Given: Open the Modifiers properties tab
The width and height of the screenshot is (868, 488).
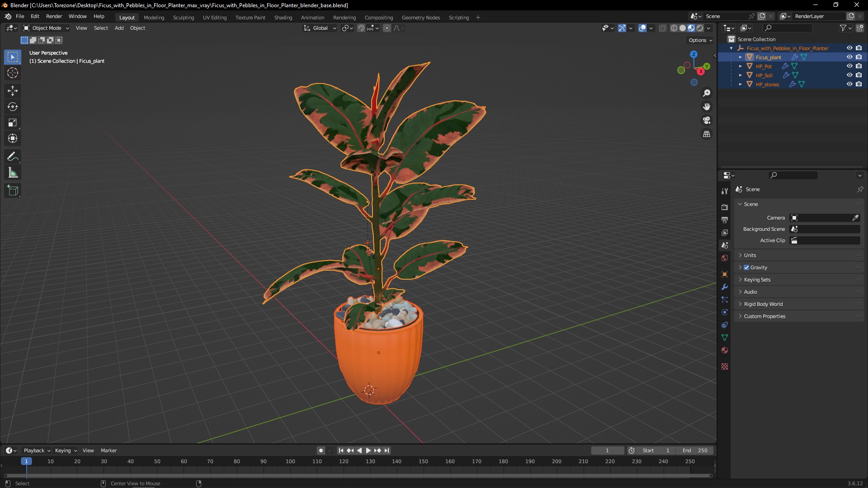Looking at the screenshot, I should 725,287.
